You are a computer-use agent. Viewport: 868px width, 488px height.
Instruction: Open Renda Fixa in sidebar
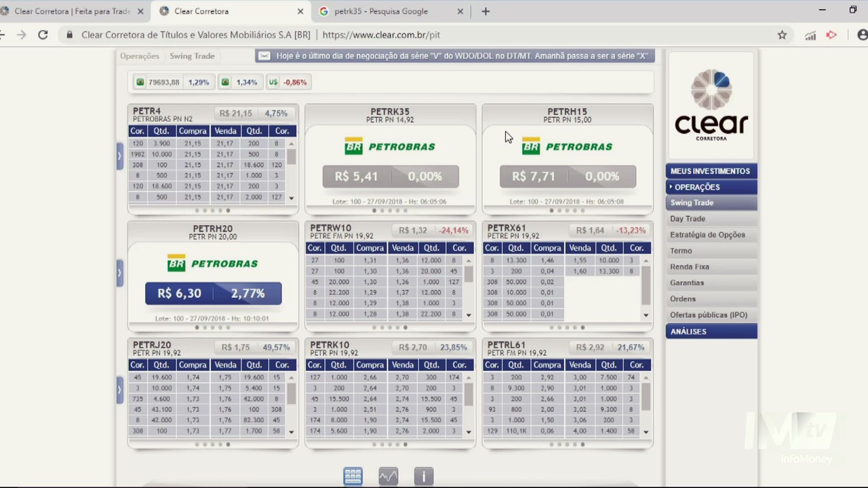pos(711,267)
